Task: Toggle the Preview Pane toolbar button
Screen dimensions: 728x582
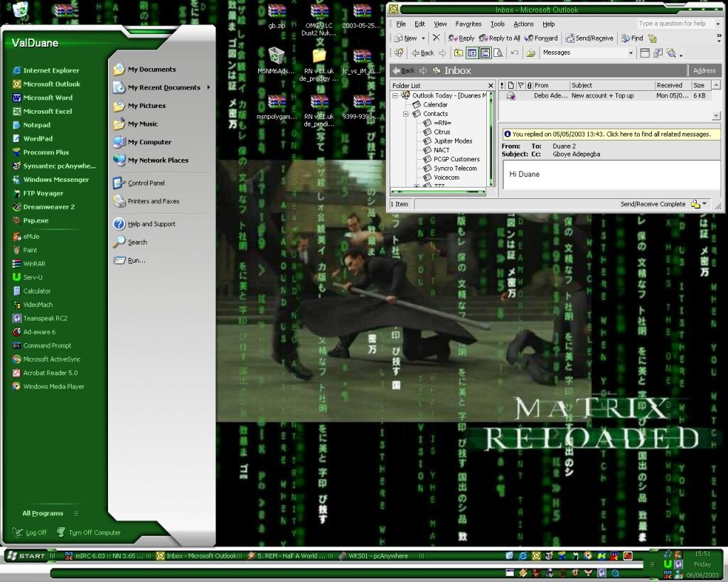Action: 485,53
